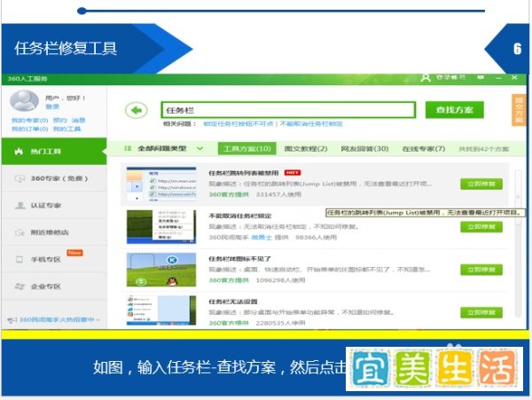Image resolution: width=532 pixels, height=400 pixels.
Task: Click the monitor icon beside 360专家
Action: [x=20, y=178]
